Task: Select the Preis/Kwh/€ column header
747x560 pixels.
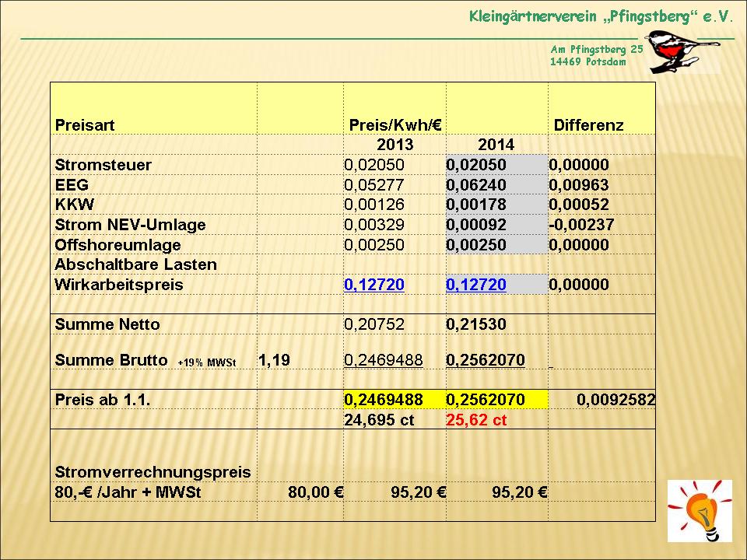Action: 395,125
